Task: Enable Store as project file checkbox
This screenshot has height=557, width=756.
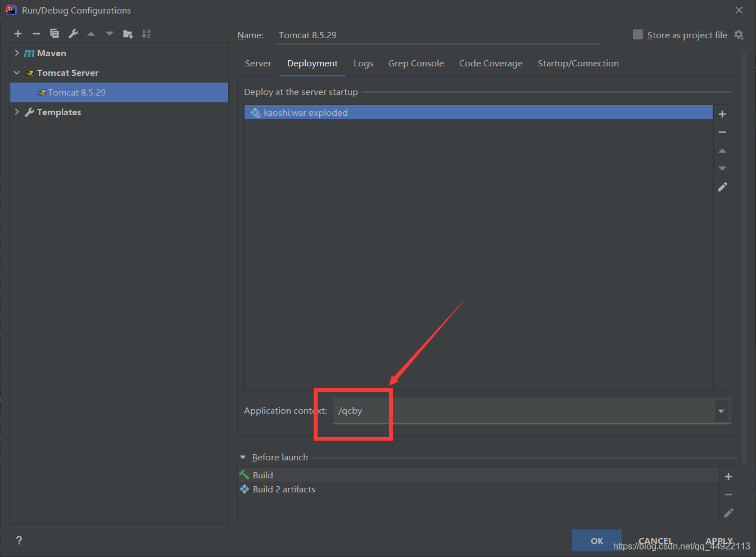Action: (637, 34)
